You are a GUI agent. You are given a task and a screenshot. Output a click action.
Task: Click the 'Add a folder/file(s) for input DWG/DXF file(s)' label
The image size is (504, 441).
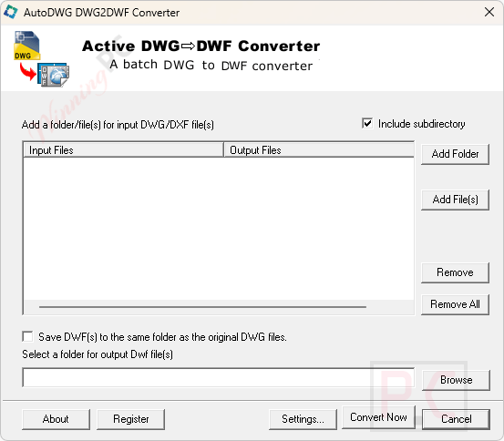tap(118, 125)
